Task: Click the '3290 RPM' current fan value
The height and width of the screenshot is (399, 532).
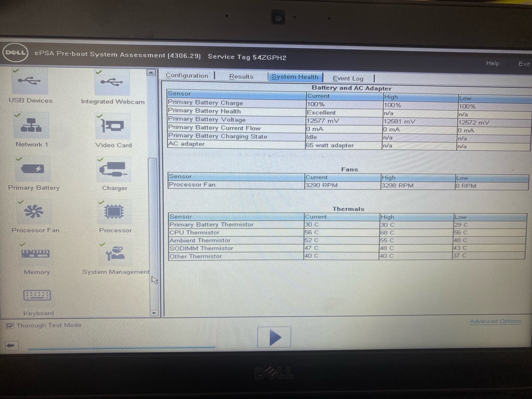Action: (x=321, y=185)
